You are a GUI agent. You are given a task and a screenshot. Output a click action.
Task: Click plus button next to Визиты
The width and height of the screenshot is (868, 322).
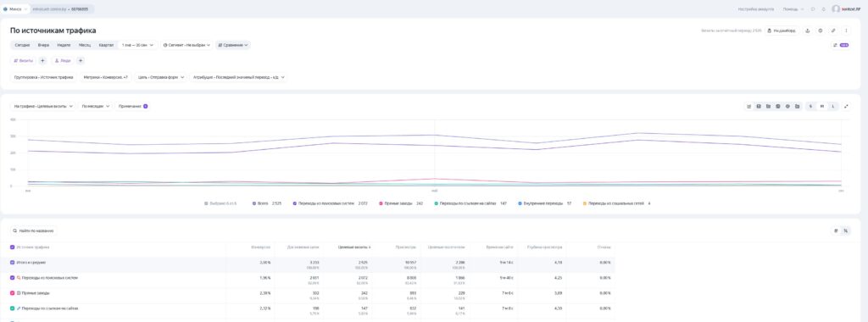(42, 61)
